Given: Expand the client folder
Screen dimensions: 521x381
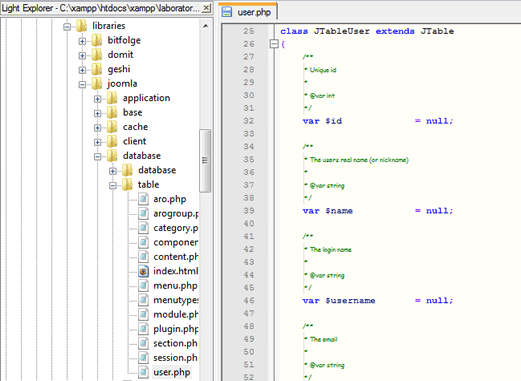Looking at the screenshot, I should pyautogui.click(x=97, y=142).
